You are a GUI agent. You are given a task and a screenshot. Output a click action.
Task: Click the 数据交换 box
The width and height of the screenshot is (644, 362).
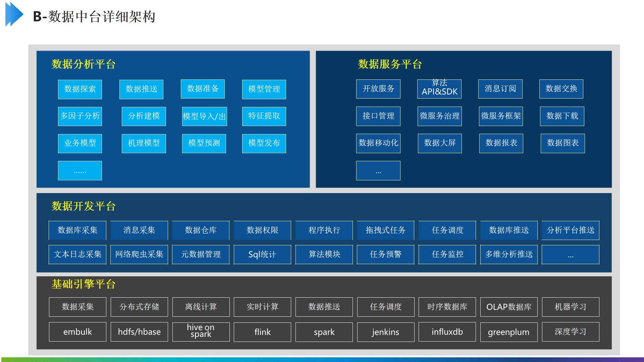pyautogui.click(x=561, y=89)
